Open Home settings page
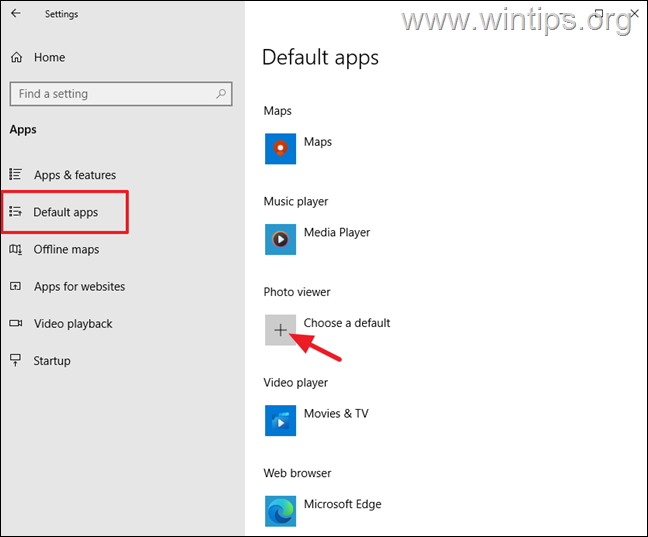The image size is (648, 537). [x=49, y=57]
